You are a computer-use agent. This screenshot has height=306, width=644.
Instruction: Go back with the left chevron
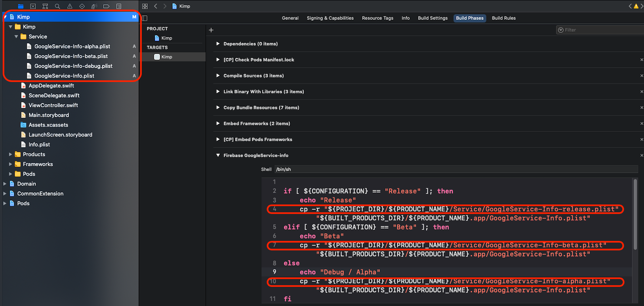[156, 6]
